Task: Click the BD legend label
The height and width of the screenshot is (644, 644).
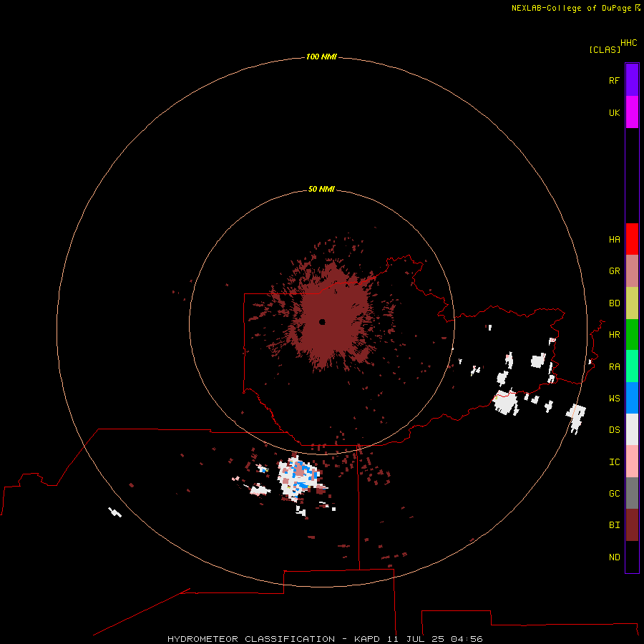Action: click(615, 303)
